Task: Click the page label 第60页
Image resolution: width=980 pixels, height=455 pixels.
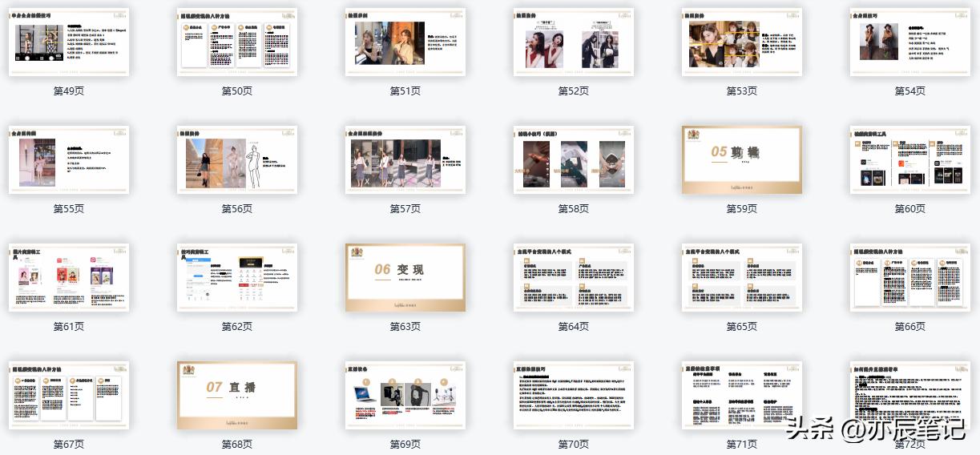Action: pyautogui.click(x=910, y=209)
